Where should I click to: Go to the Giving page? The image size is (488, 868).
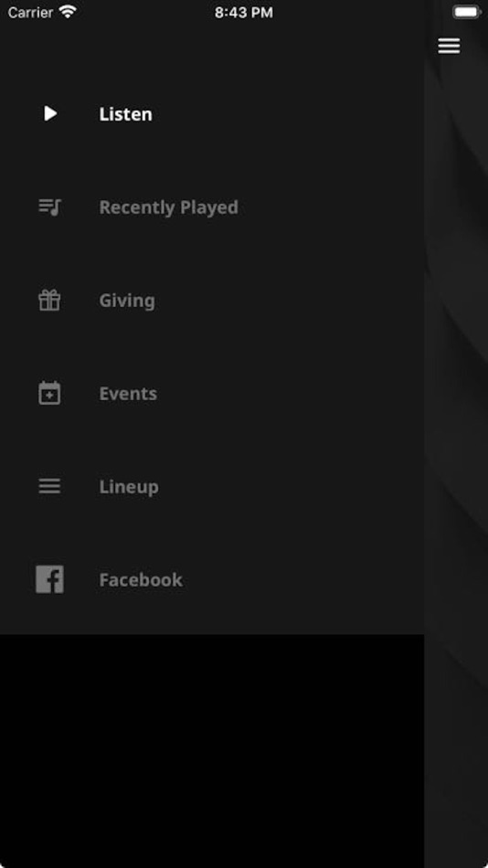click(127, 301)
